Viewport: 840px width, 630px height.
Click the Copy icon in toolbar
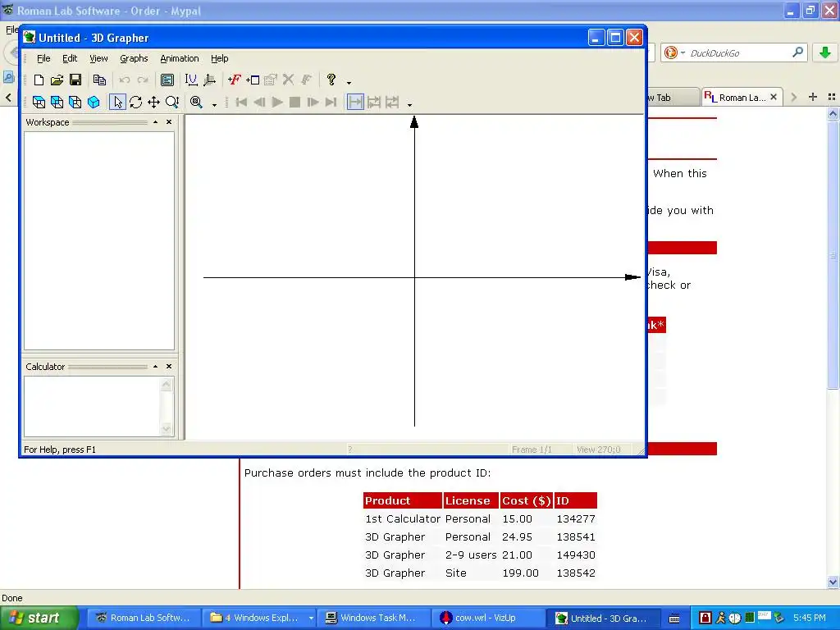pyautogui.click(x=99, y=80)
